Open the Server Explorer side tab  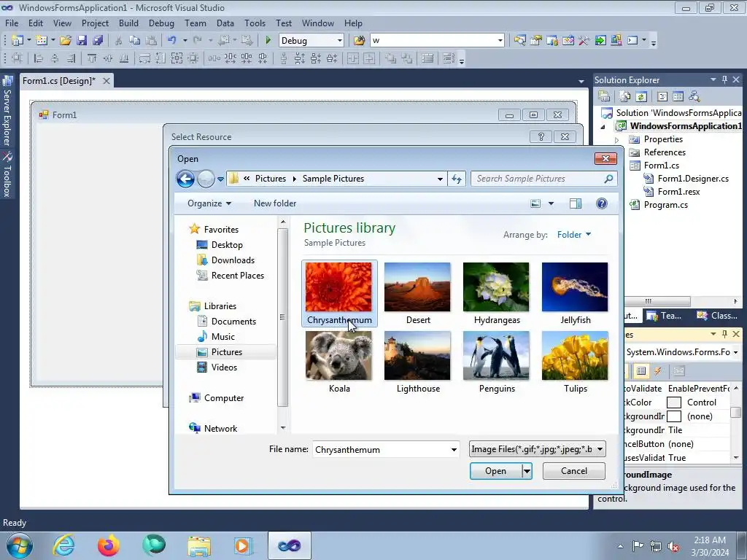(7, 111)
